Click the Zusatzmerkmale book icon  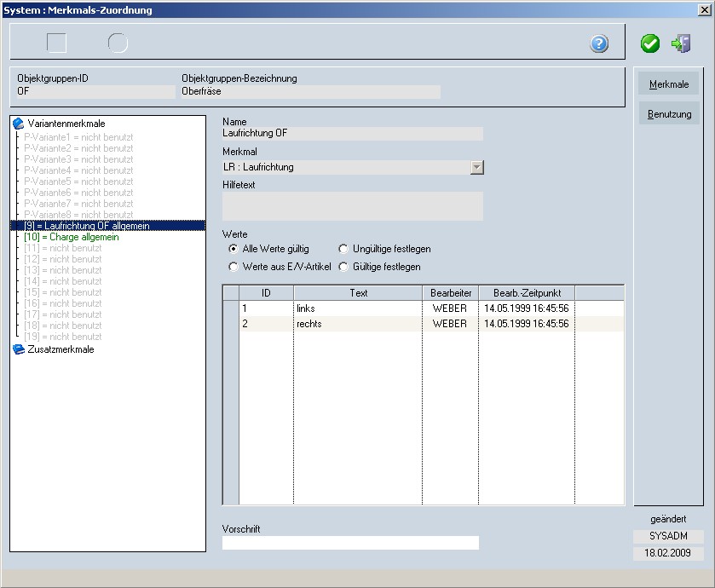coord(19,349)
